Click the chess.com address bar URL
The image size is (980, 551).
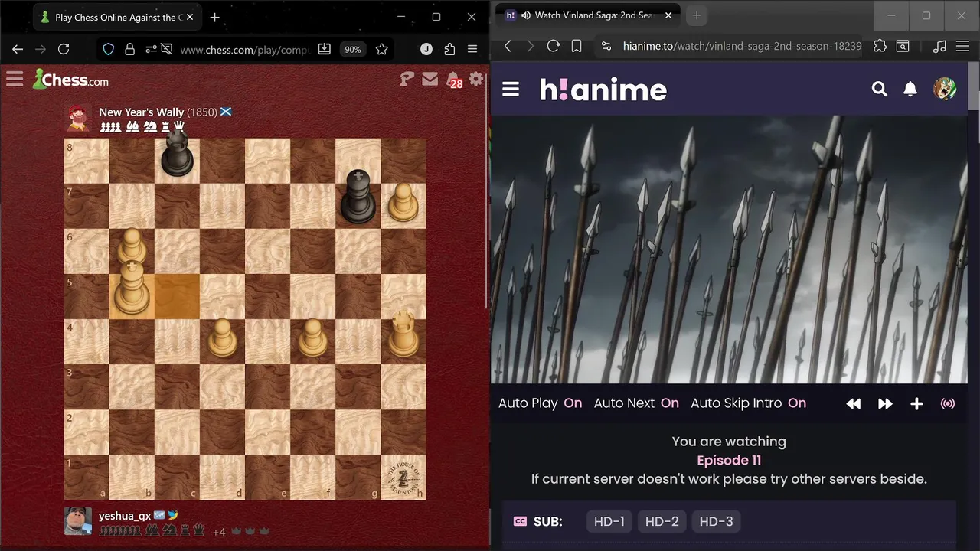click(x=245, y=49)
